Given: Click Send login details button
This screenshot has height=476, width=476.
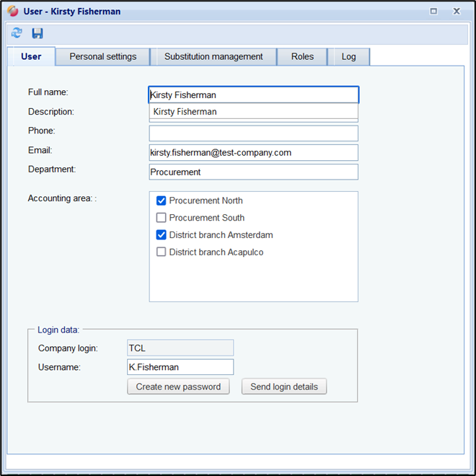Looking at the screenshot, I should point(284,387).
